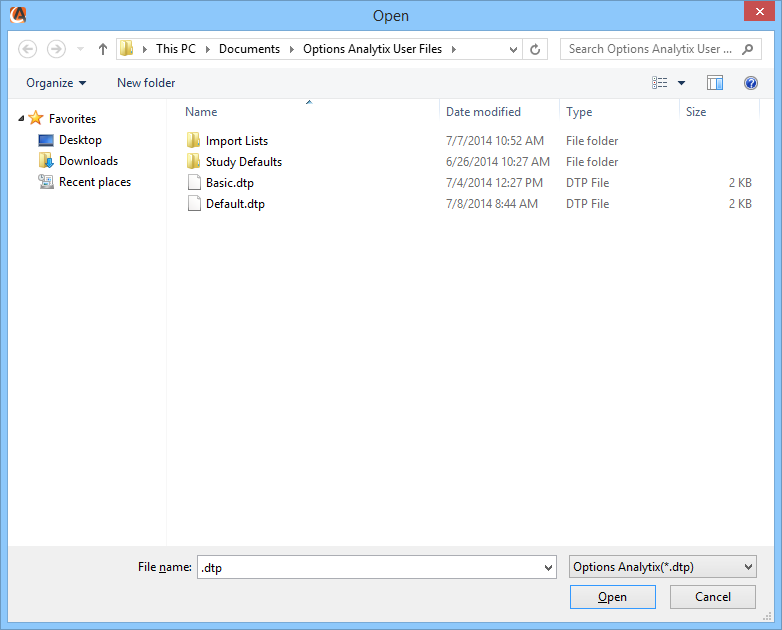This screenshot has height=630, width=782.
Task: Click the Cancel button
Action: point(713,597)
